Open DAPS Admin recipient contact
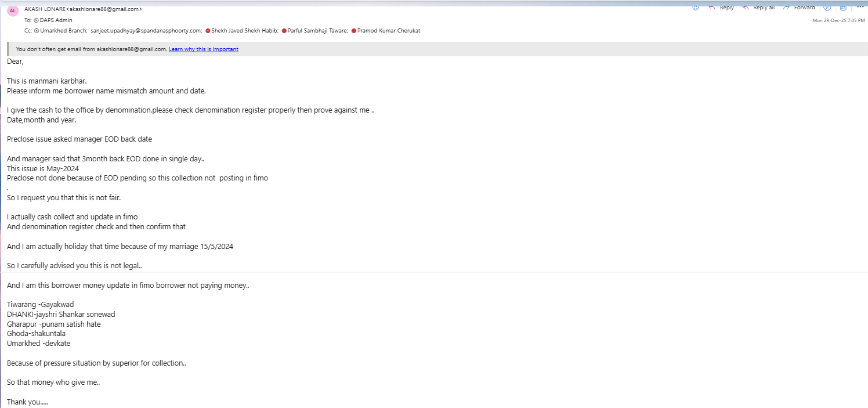Viewport: 868px width, 408px height. click(56, 20)
